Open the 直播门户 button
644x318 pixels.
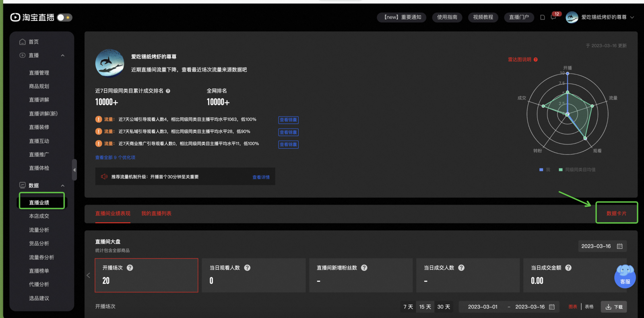click(519, 17)
